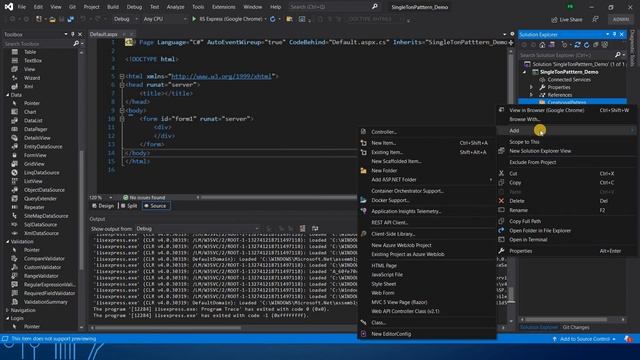Screen dimensions: 640x360
Task: Click the code editor horizontal scrollbar
Action: (x=278, y=198)
